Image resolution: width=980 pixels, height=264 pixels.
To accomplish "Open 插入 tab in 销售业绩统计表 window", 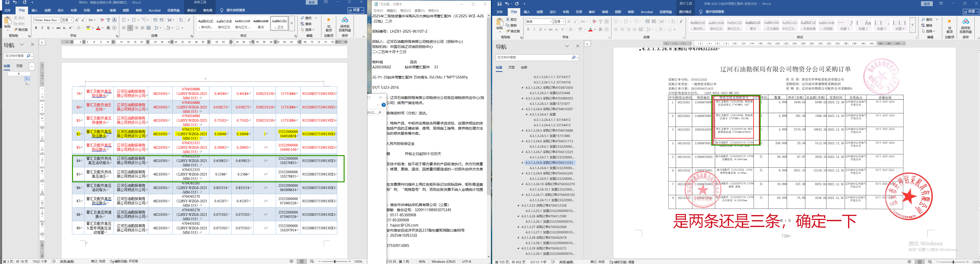I will click(x=34, y=10).
